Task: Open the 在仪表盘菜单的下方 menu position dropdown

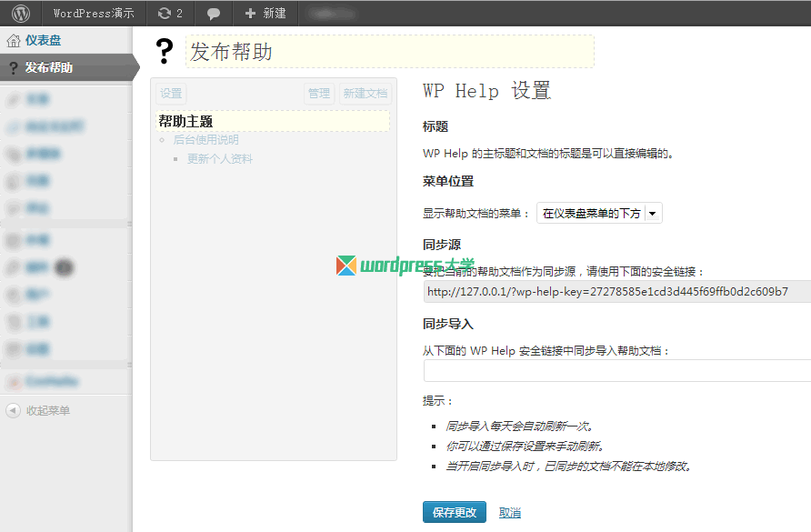Action: 599,213
